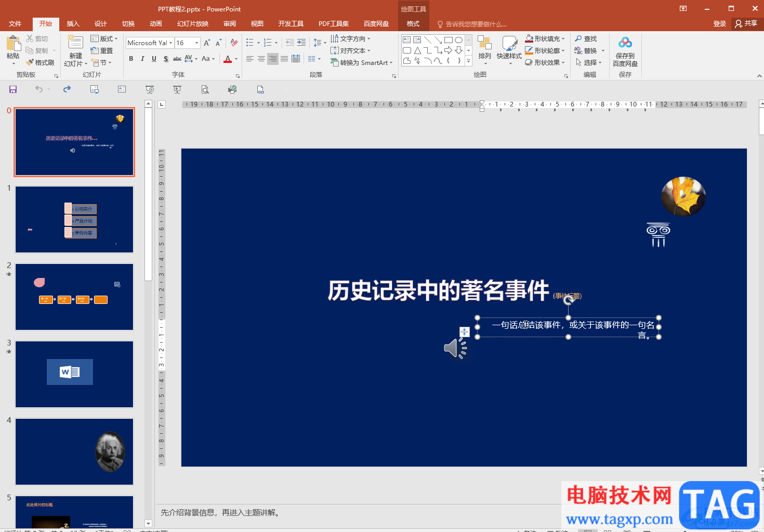Viewport: 764px width, 532px height.
Task: Center align the text
Action: 261,59
